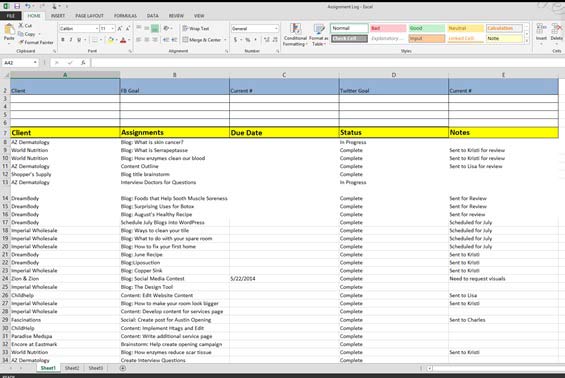Click the Insert Function fx icon
565x378 pixels.
coord(83,63)
